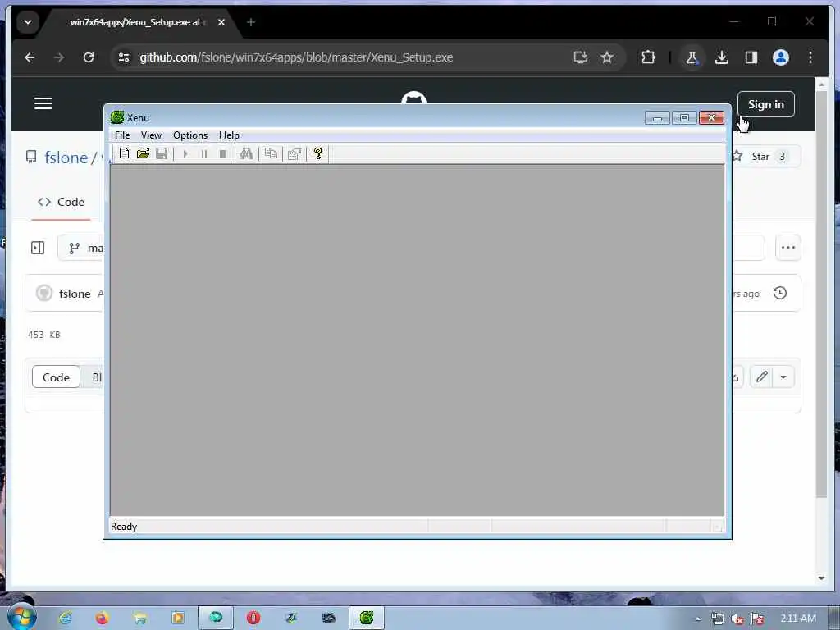Show hidden system tray icons arrow

tap(697, 619)
